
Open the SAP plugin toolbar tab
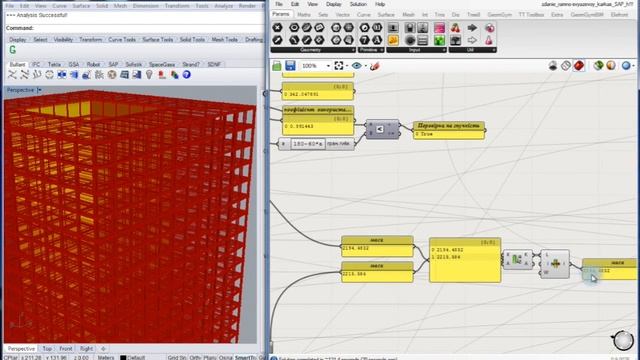[x=113, y=64]
